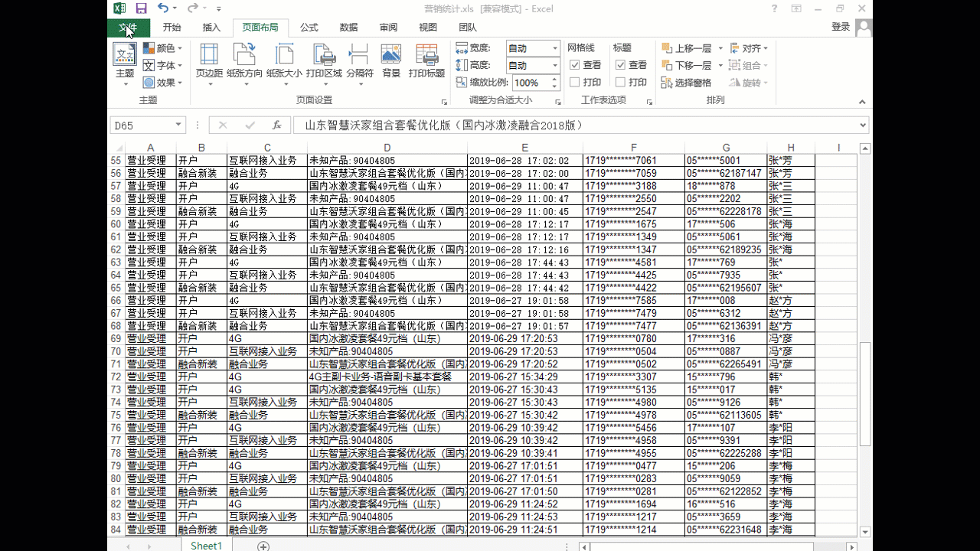Toggle Gridlines View (查看) checkbox
Viewport: 980px width, 551px height.
point(574,65)
